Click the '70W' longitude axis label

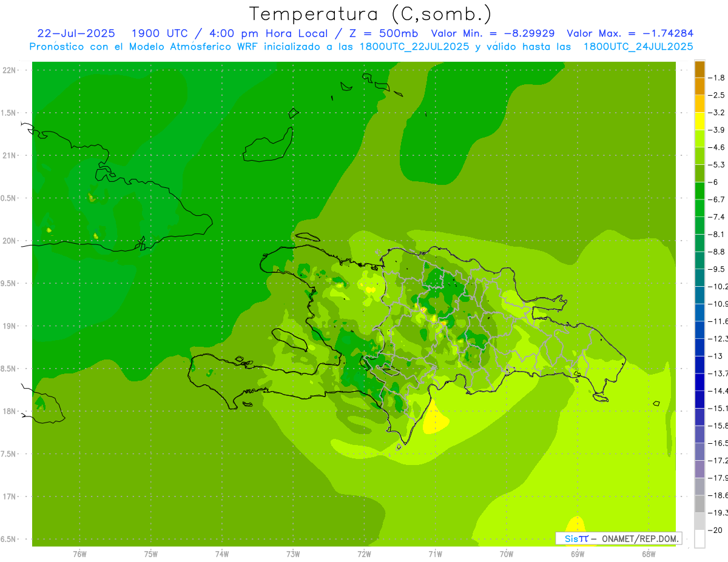(507, 554)
